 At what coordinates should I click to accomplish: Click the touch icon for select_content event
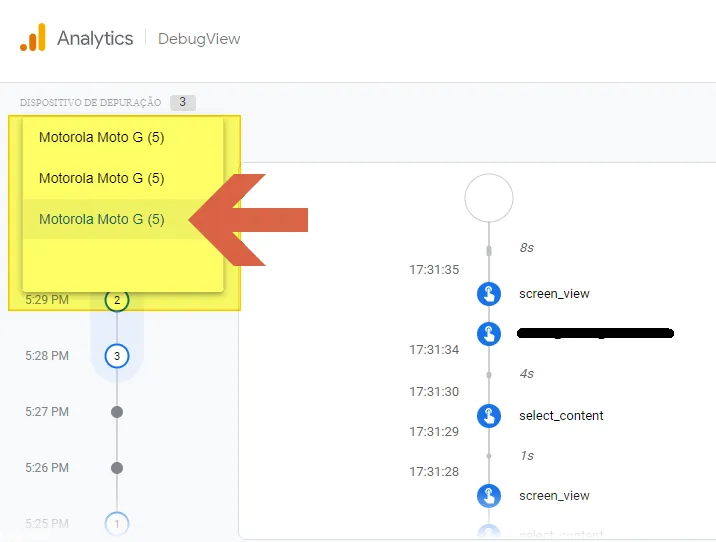pos(489,416)
